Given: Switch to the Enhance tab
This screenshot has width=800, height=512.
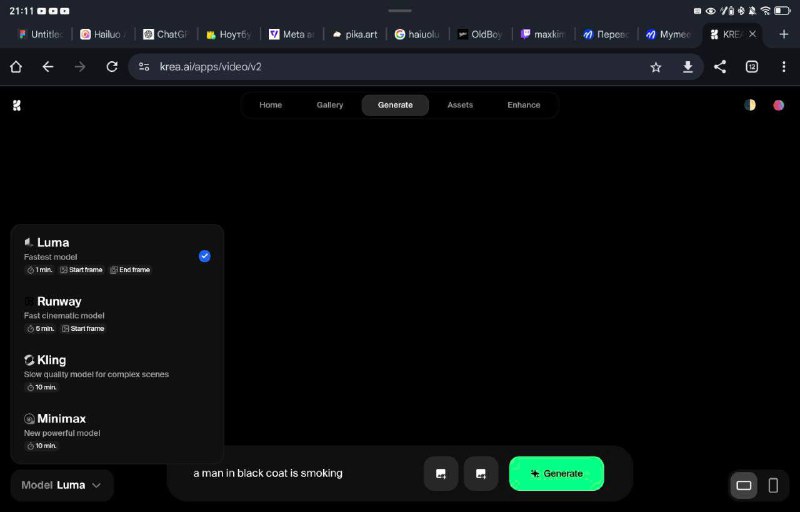Looking at the screenshot, I should pyautogui.click(x=523, y=105).
